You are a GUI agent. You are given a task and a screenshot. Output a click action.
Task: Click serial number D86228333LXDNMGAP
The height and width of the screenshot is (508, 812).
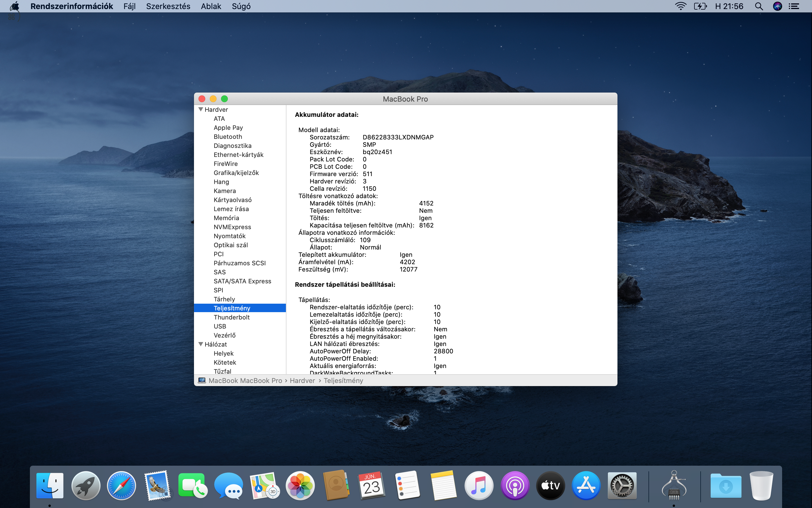coord(398,137)
